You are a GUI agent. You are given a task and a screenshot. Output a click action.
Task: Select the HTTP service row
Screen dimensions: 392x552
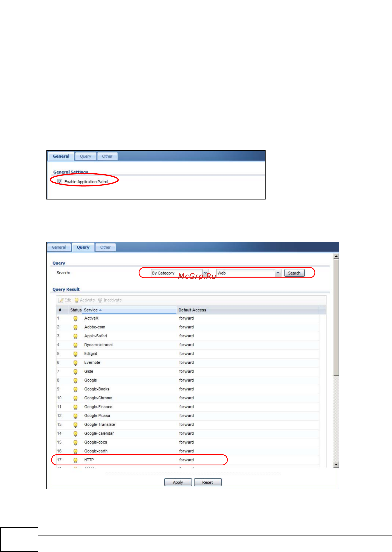(x=187, y=460)
